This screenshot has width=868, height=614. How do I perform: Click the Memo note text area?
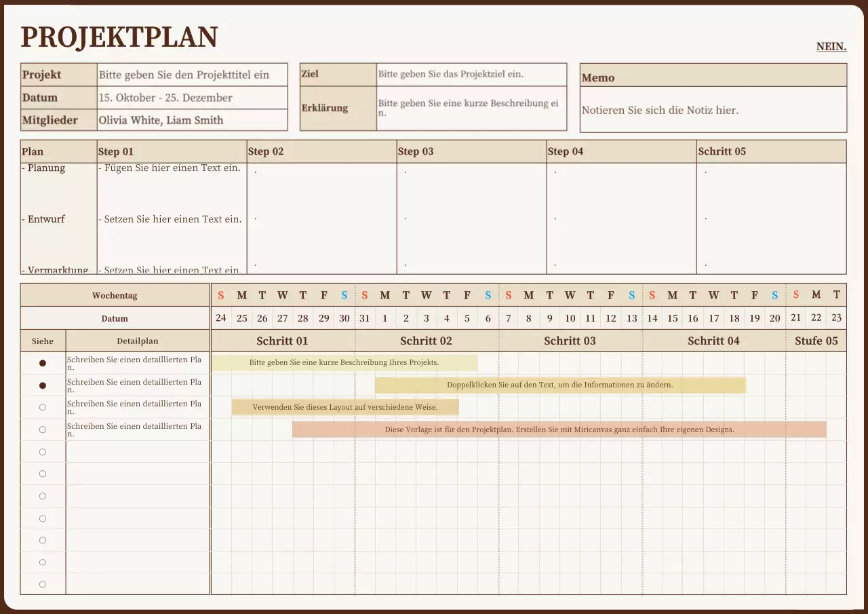[x=713, y=110]
